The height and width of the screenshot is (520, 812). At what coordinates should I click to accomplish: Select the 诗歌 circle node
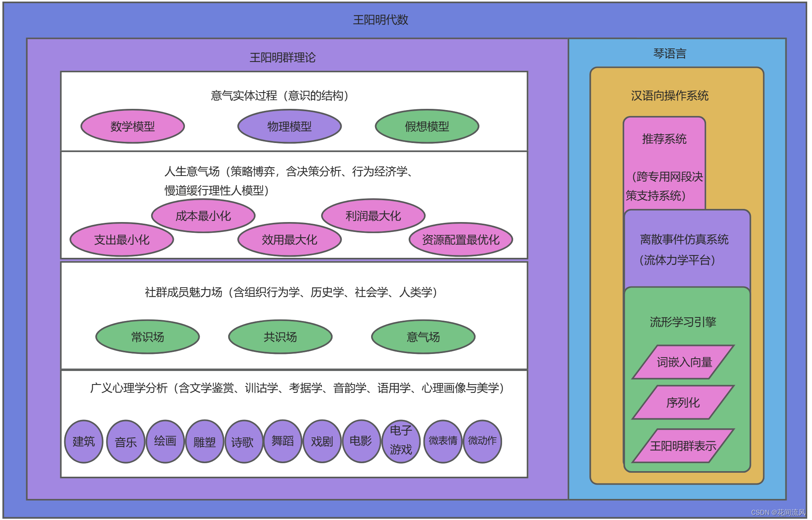[244, 441]
